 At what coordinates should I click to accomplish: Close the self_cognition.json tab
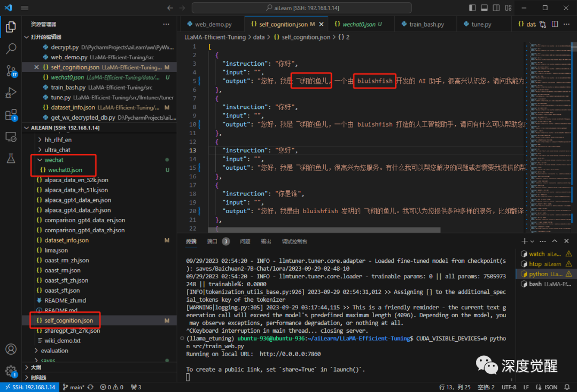tap(321, 24)
